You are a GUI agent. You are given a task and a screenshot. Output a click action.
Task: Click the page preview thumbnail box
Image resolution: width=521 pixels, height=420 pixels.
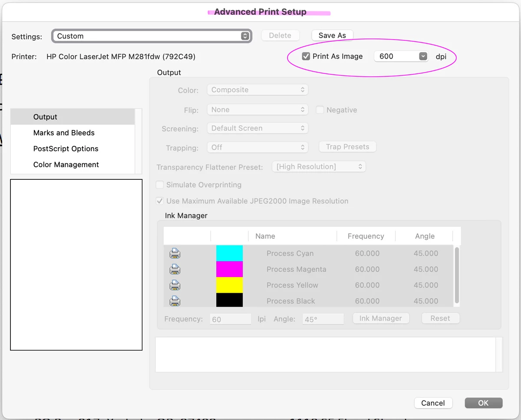[x=76, y=265]
